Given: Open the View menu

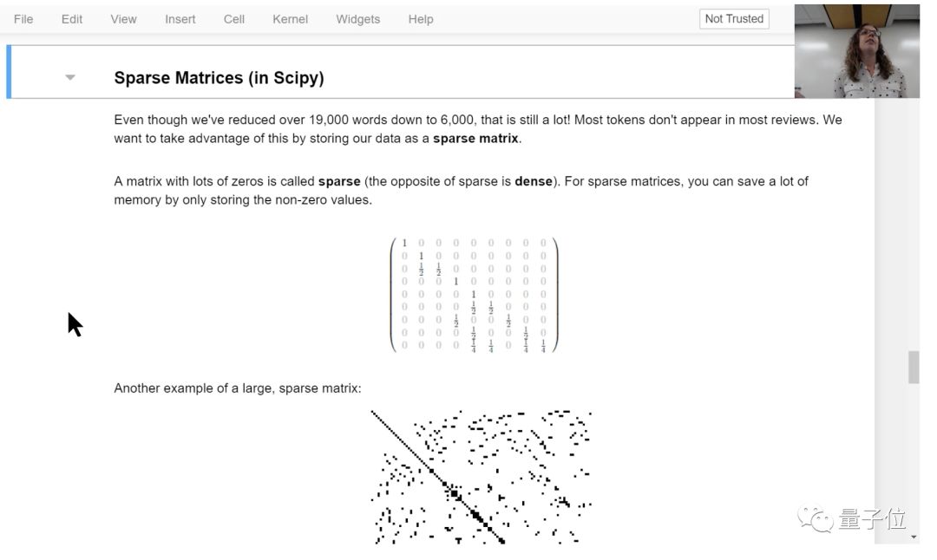Looking at the screenshot, I should click(123, 19).
